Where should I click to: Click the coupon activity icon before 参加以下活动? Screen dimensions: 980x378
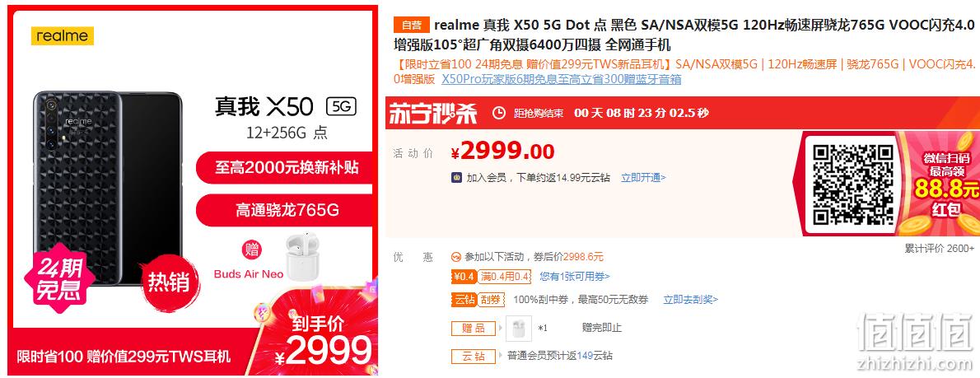pos(456,257)
